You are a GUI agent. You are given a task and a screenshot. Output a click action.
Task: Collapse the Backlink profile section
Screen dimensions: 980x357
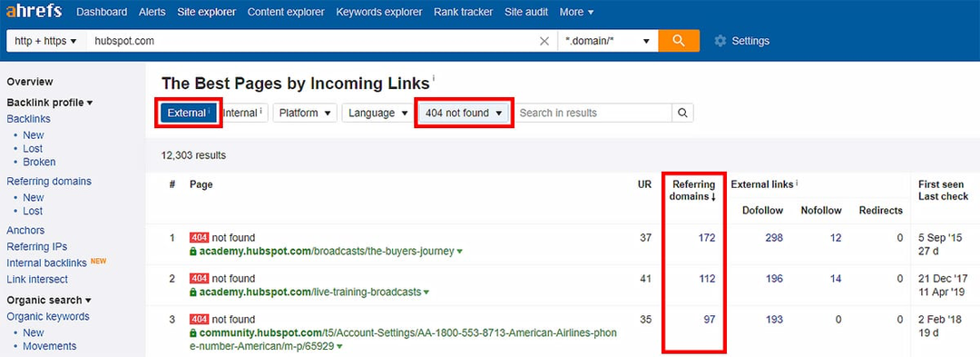[49, 103]
